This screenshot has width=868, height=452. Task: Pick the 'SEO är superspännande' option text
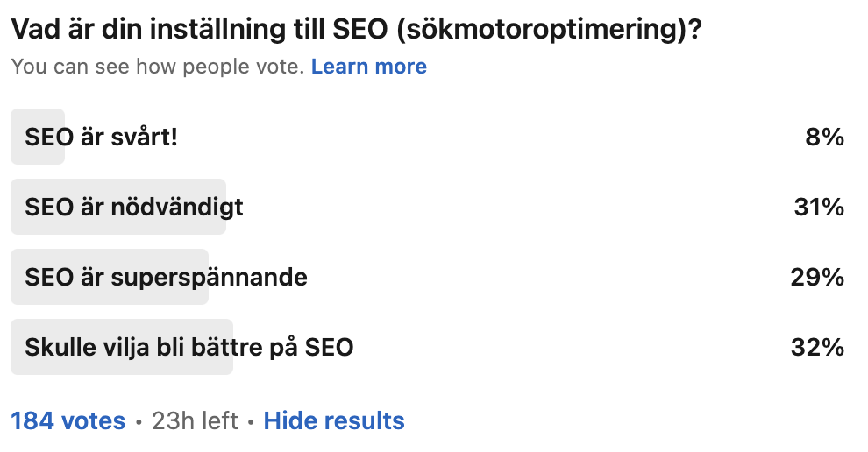(166, 278)
